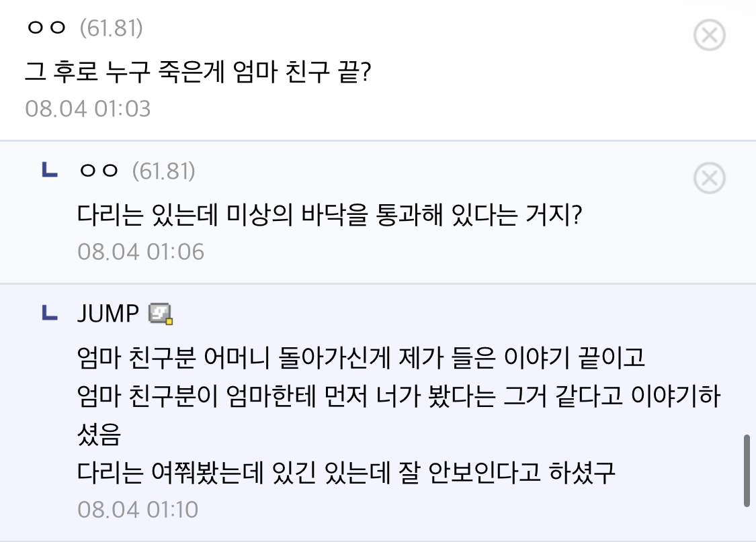The width and height of the screenshot is (756, 542).
Task: Click the 08.04 01:06 timestamp
Action: 140,252
